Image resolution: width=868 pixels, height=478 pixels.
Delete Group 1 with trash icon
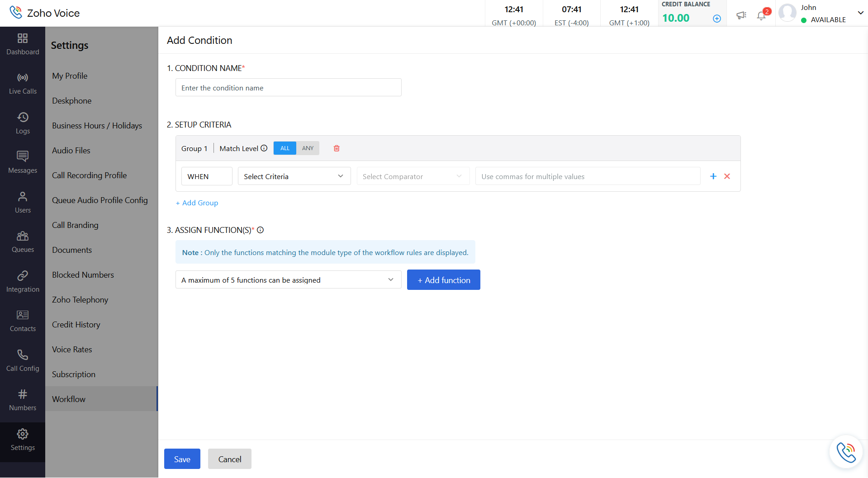coord(337,148)
